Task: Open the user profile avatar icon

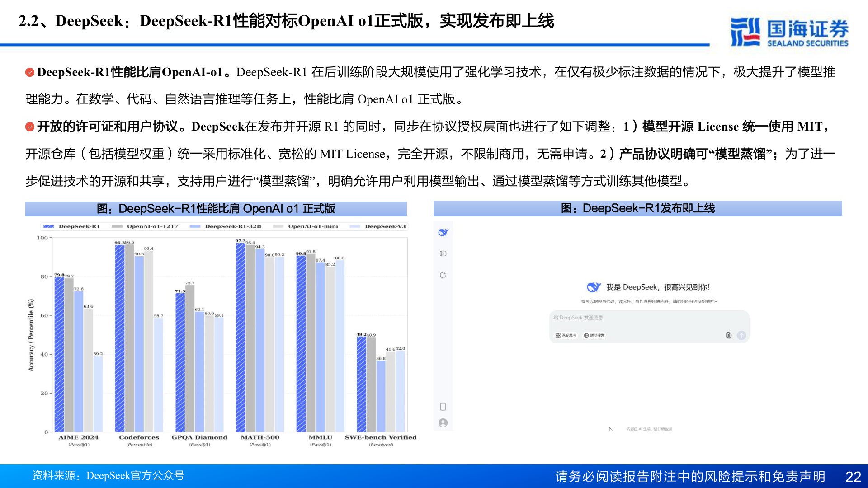Action: [443, 422]
